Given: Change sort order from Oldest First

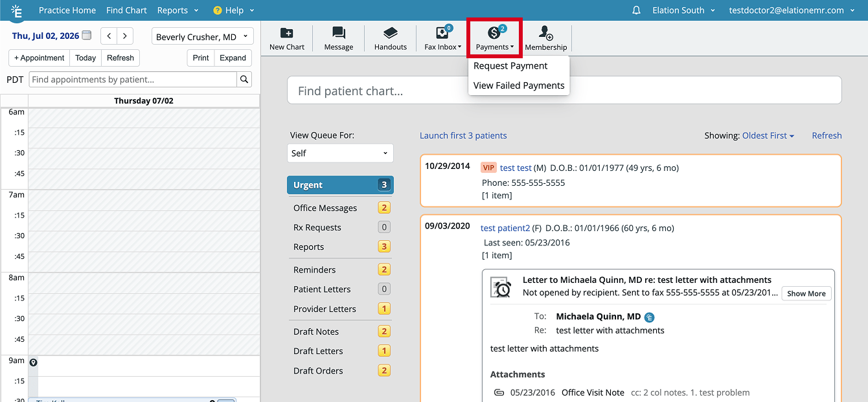Looking at the screenshot, I should click(768, 135).
